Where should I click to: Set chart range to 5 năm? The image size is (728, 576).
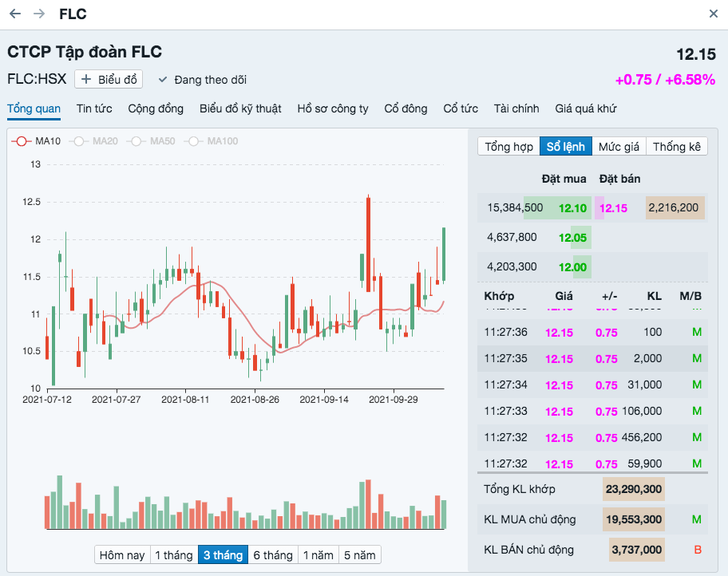[x=360, y=555]
